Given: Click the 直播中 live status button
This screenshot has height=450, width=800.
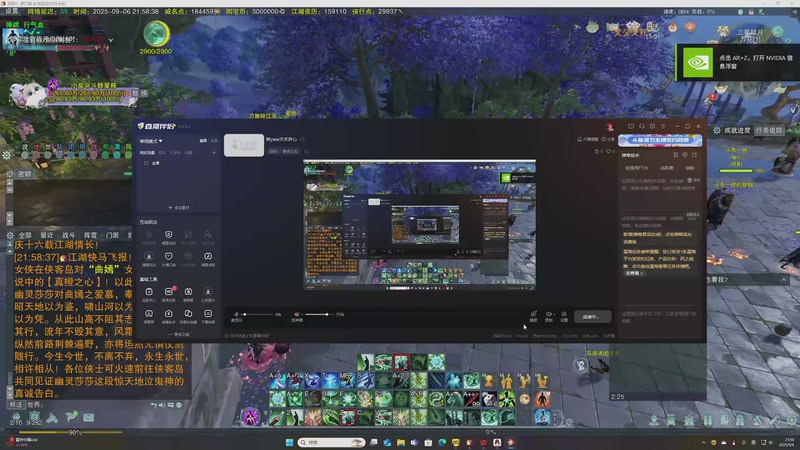Looking at the screenshot, I should (x=592, y=317).
